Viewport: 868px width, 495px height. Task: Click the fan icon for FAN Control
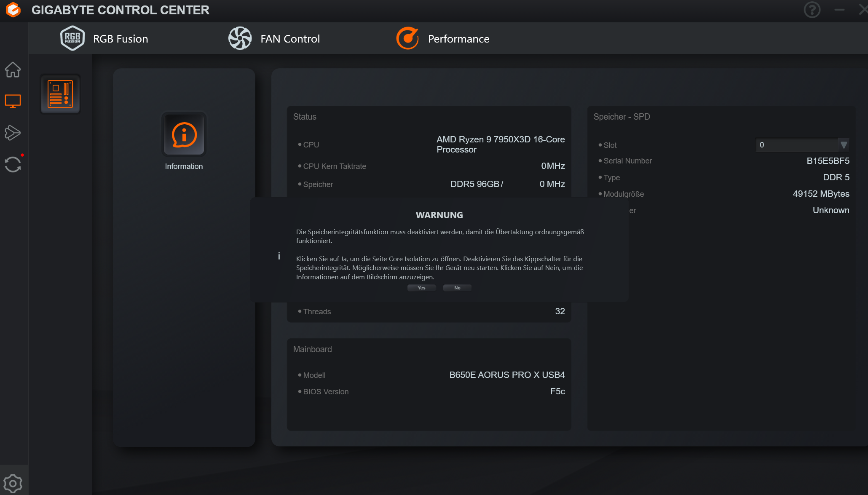click(x=240, y=38)
